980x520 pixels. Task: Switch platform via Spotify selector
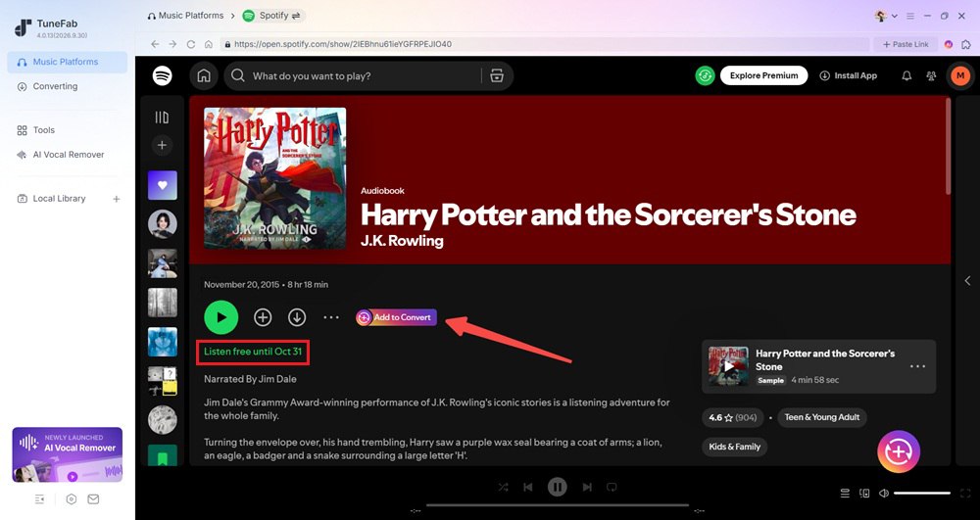click(273, 16)
